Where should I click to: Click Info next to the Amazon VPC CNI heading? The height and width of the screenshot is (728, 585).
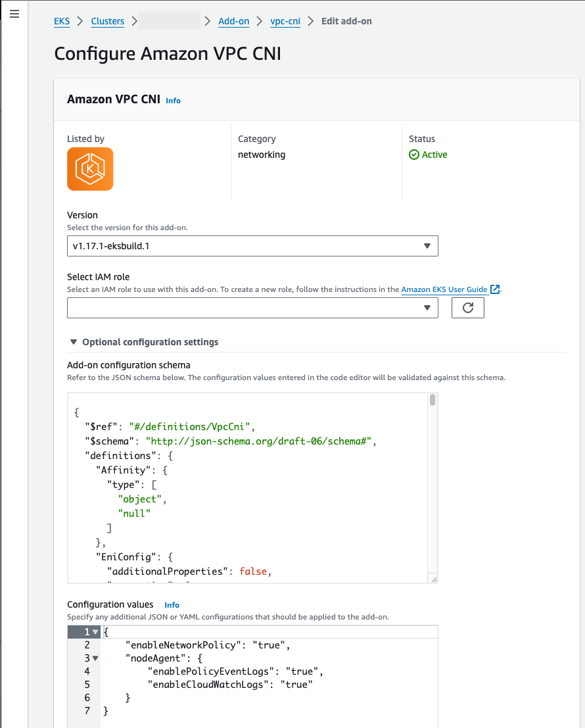(173, 101)
